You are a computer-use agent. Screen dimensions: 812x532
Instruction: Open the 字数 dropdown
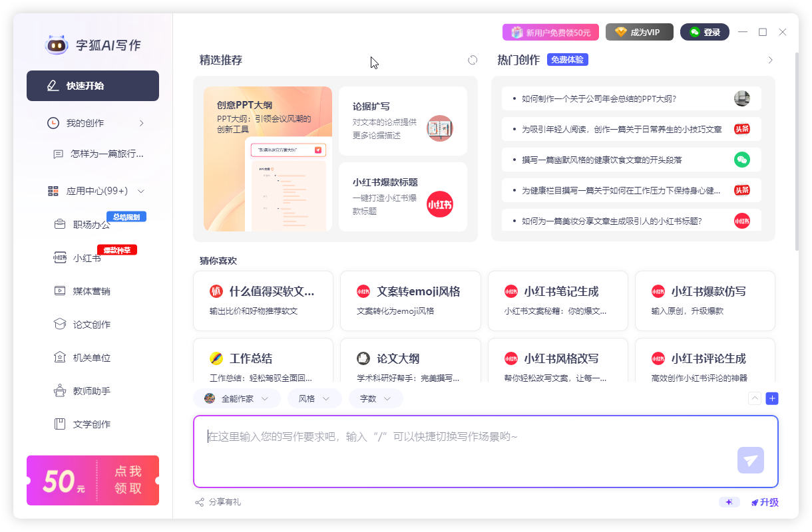375,398
